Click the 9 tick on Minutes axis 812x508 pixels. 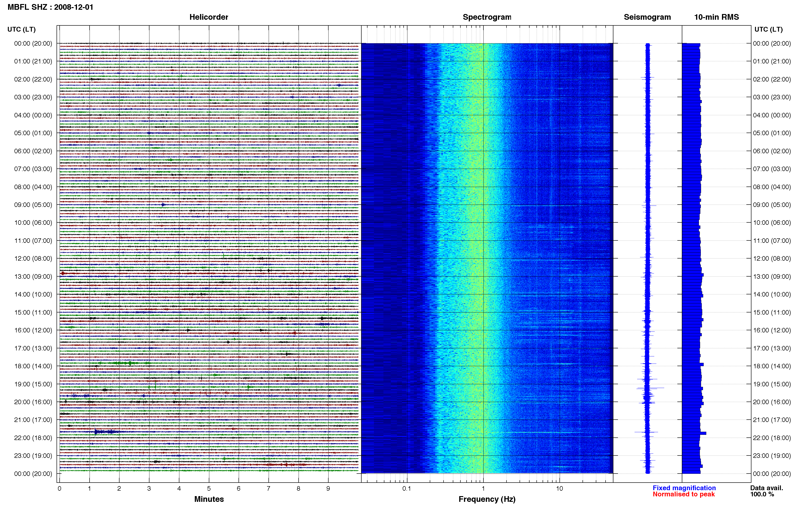coord(328,489)
